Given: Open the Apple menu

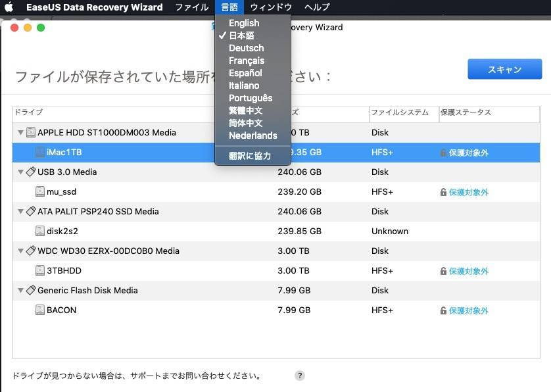Looking at the screenshot, I should tap(9, 7).
